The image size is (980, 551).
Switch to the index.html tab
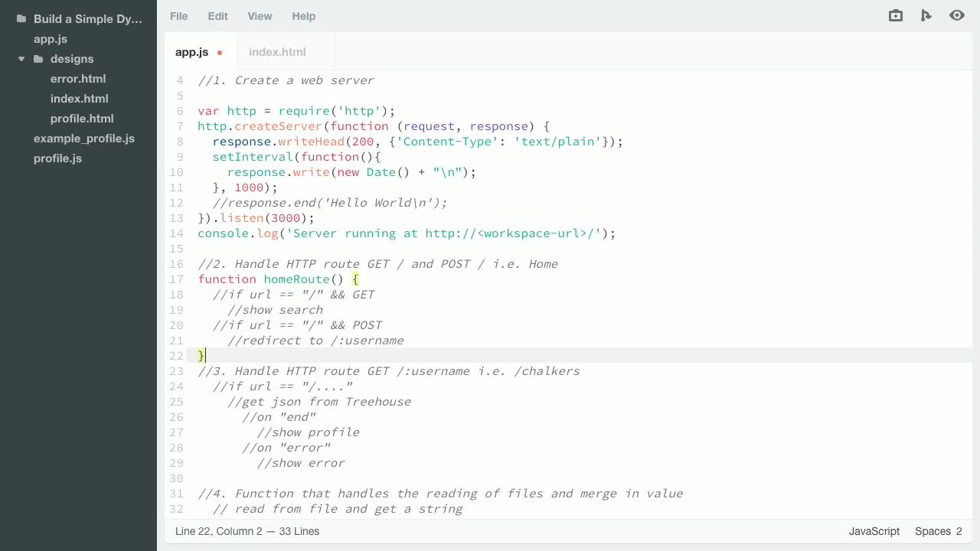277,52
